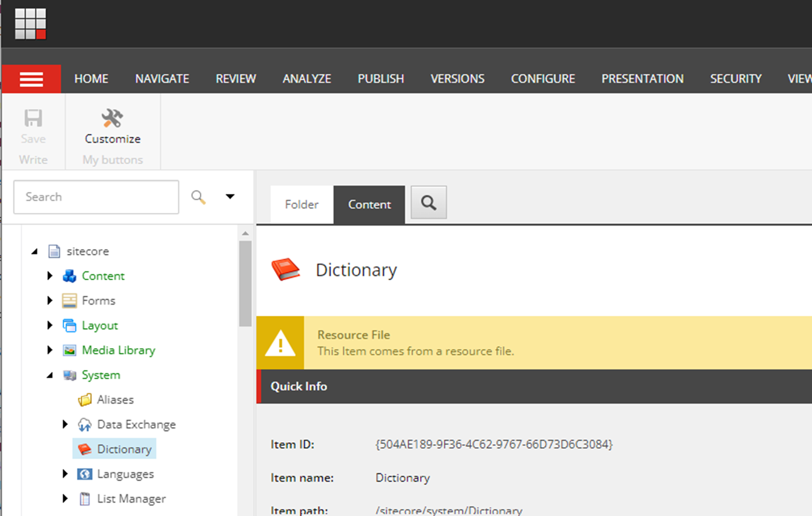Select the Media Library tree item
Image resolution: width=812 pixels, height=516 pixels.
(x=119, y=350)
